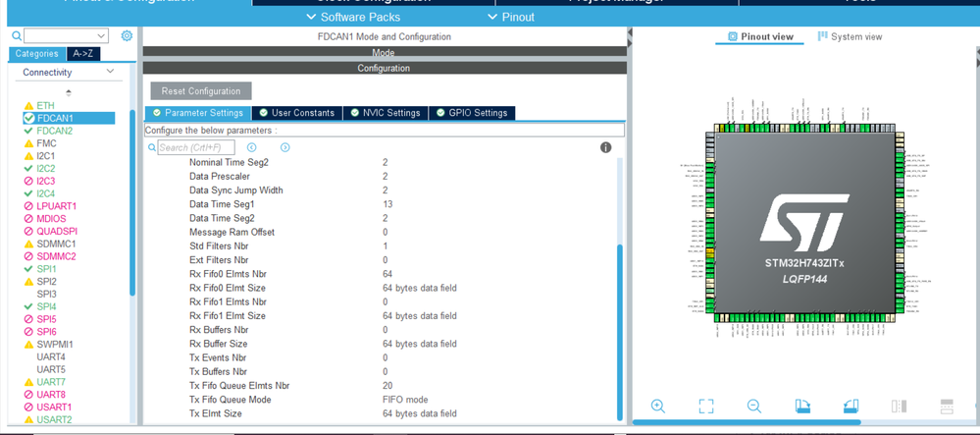
Task: Click Rx Fifo0 Elmt Size 64 bytes value
Action: click(x=420, y=288)
